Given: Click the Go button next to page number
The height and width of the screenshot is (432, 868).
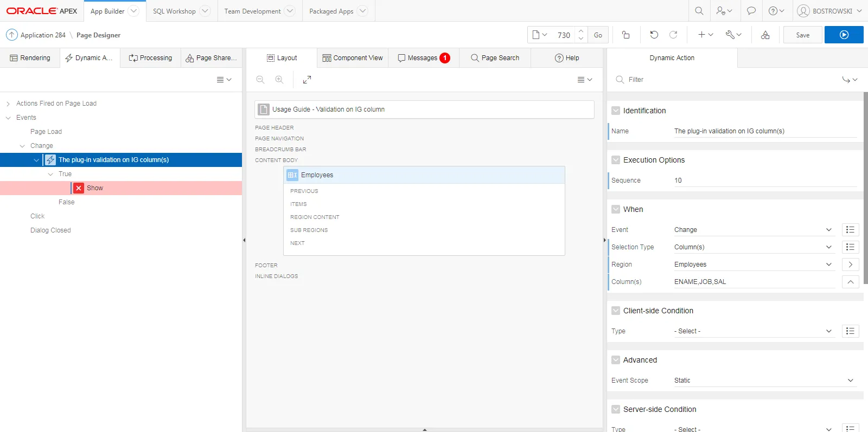Looking at the screenshot, I should pyautogui.click(x=598, y=35).
